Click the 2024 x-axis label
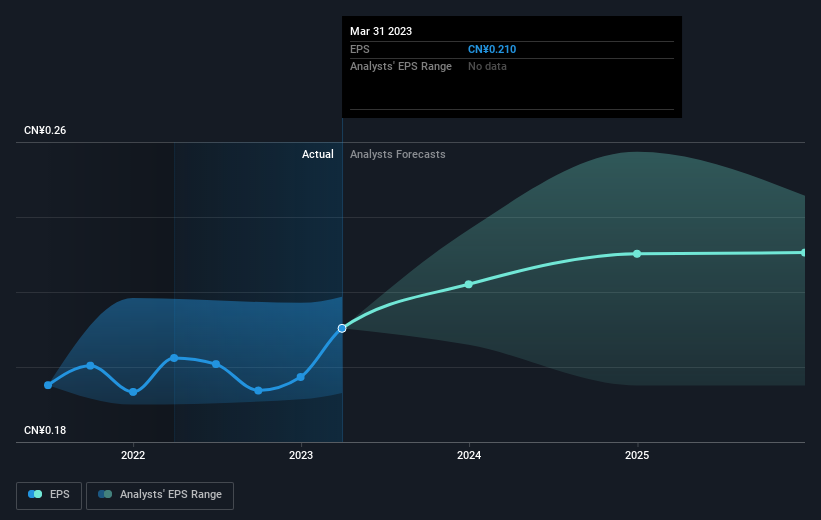The image size is (821, 520). pyautogui.click(x=469, y=455)
